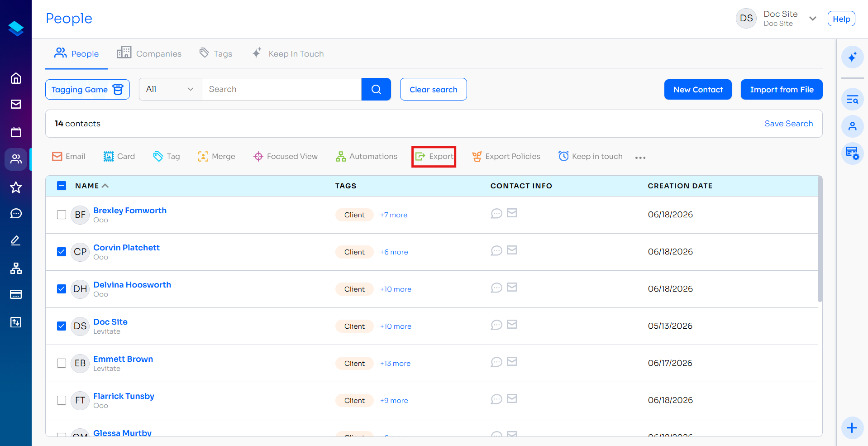The height and width of the screenshot is (446, 868).
Task: Click Keep in touch toolbar action
Action: click(591, 157)
